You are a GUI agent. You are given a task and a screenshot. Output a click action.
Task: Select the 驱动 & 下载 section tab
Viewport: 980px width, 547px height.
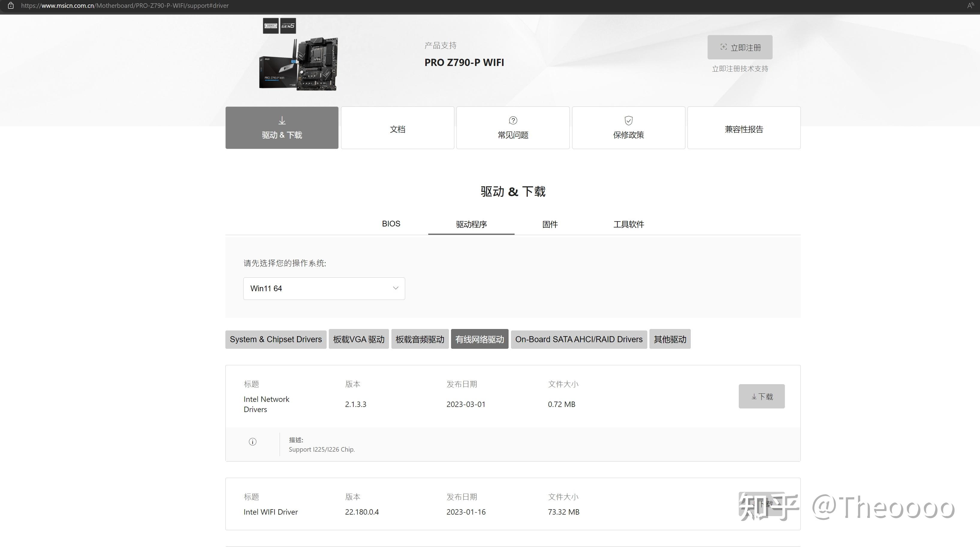(282, 128)
